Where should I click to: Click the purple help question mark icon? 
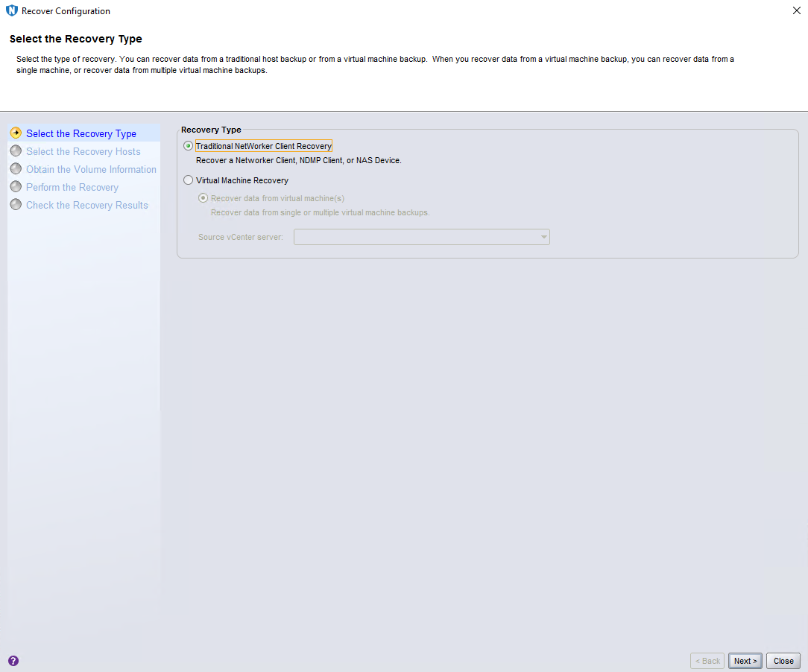pyautogui.click(x=13, y=661)
